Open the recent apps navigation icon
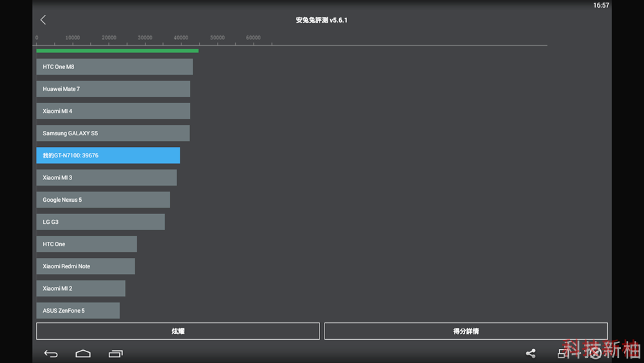 [x=115, y=353]
